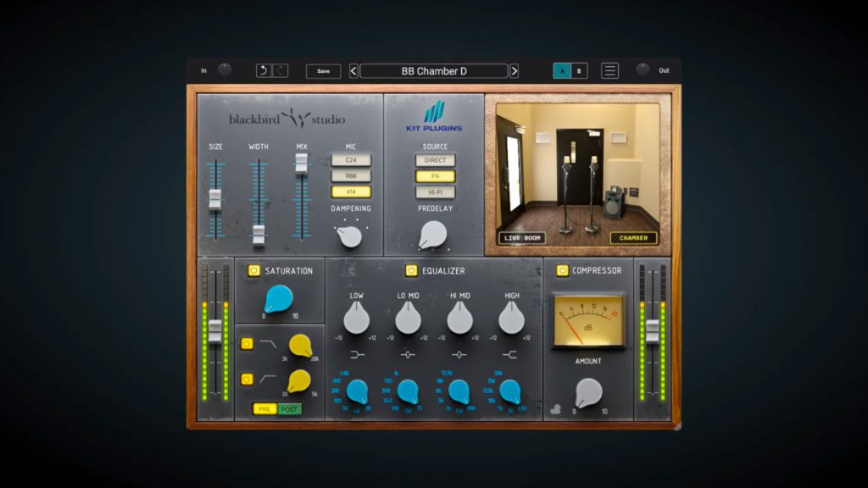Toggle the high-pass filter power button

click(x=247, y=379)
